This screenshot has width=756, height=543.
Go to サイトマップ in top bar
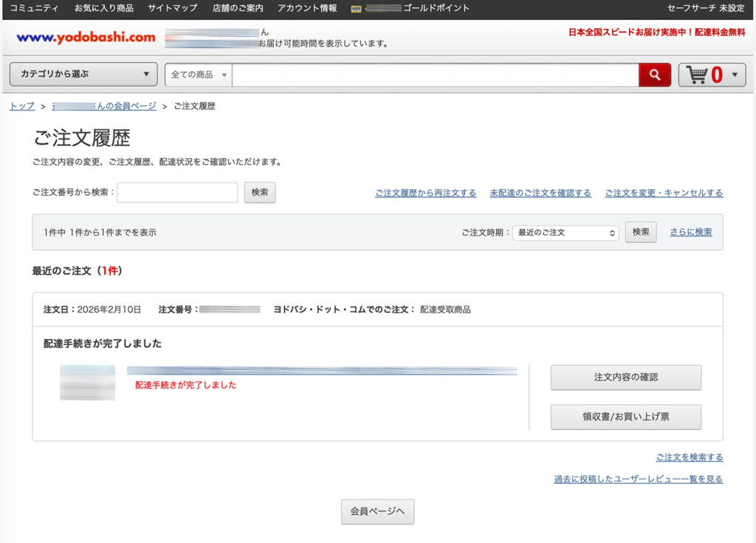point(173,8)
